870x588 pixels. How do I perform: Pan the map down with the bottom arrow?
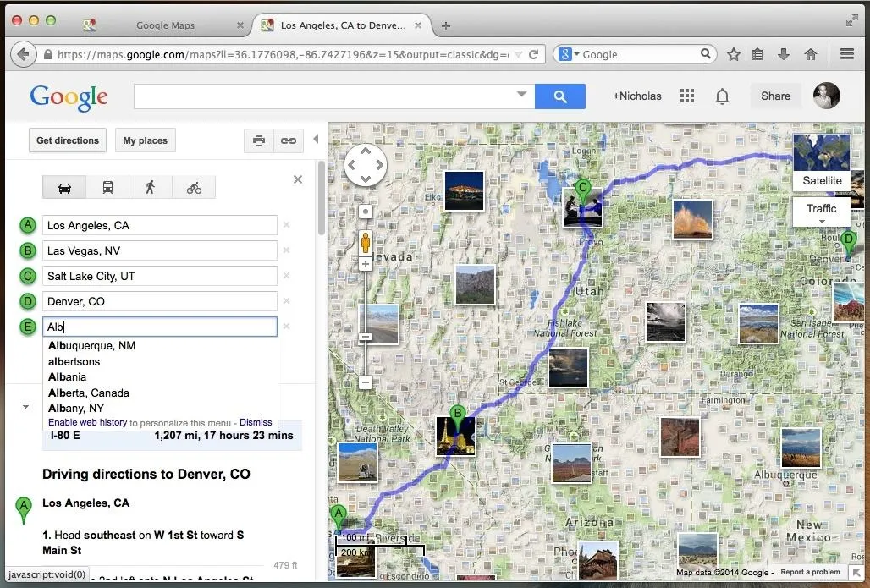tap(365, 179)
